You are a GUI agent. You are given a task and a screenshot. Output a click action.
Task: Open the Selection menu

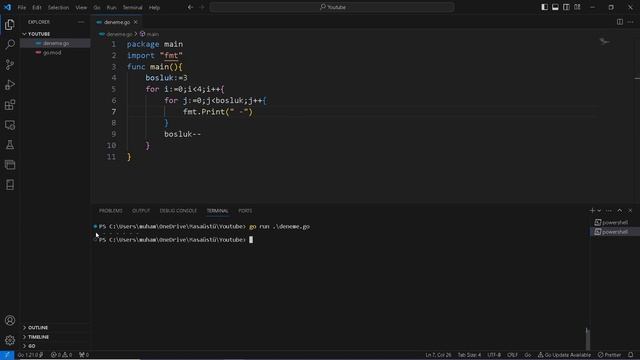(58, 7)
